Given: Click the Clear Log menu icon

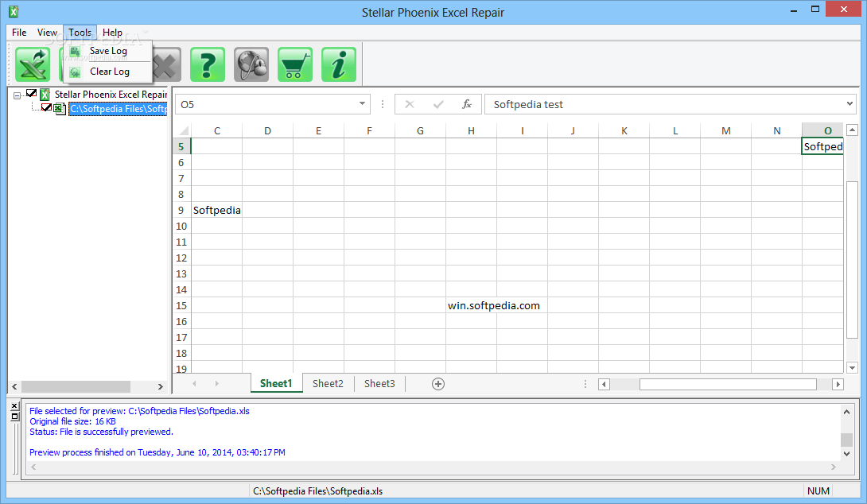Looking at the screenshot, I should (76, 72).
